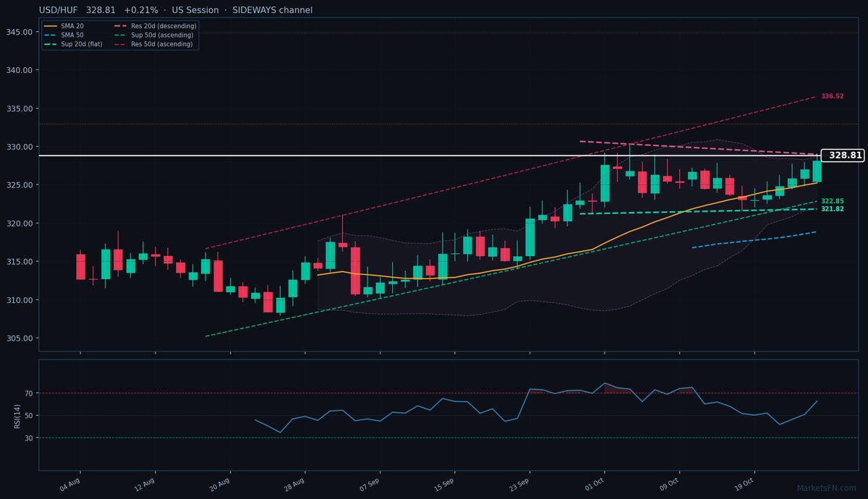Screen dimensions: 868x499
Task: Click the 325.00 y-axis tick label
Action: point(20,185)
